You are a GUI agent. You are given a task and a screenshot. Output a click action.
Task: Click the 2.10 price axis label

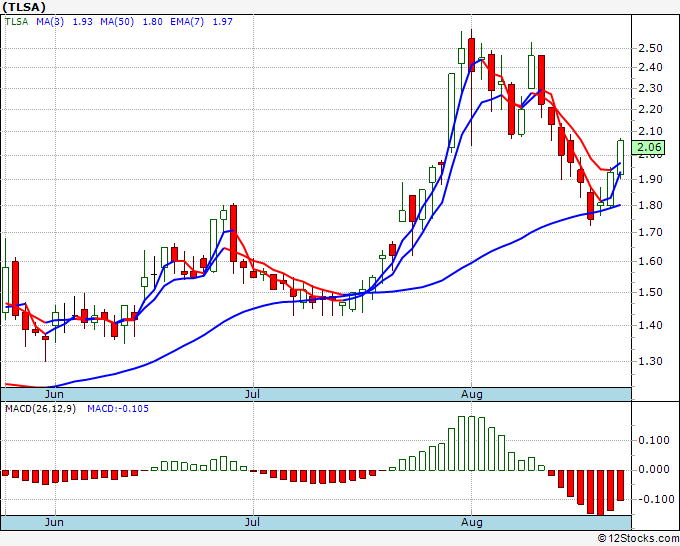(651, 131)
